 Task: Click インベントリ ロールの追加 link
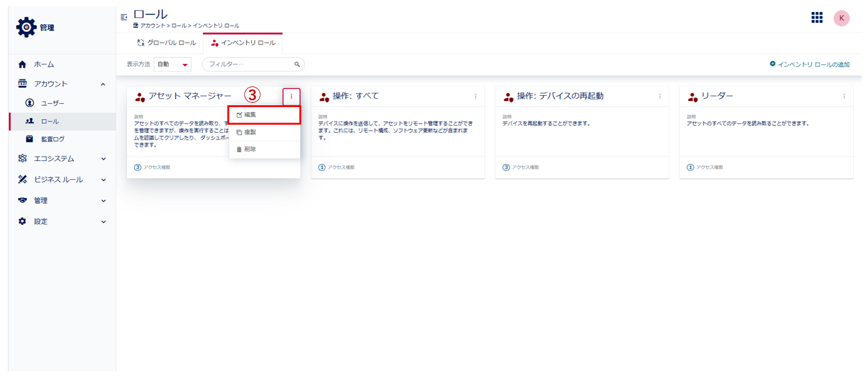click(x=810, y=65)
